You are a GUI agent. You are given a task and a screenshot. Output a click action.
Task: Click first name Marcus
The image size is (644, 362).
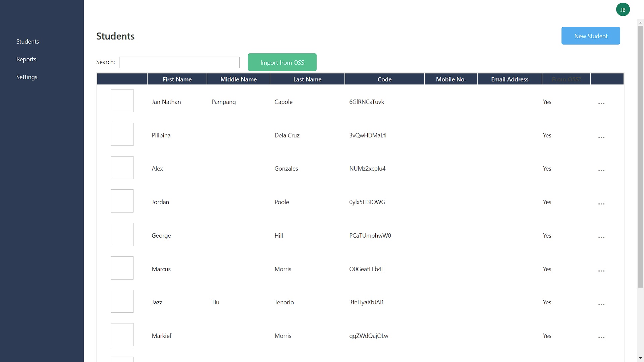pyautogui.click(x=161, y=269)
